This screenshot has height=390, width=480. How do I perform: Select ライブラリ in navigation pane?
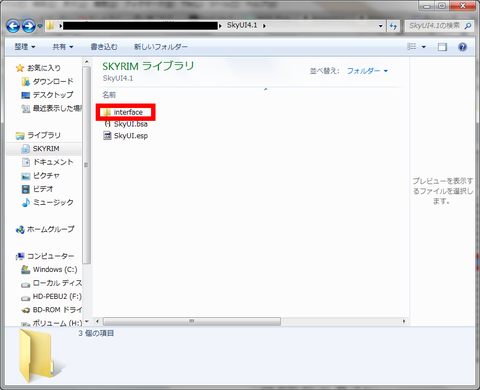point(38,135)
